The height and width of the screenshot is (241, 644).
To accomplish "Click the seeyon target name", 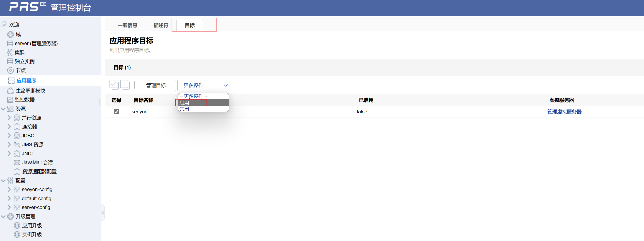I will tap(139, 112).
